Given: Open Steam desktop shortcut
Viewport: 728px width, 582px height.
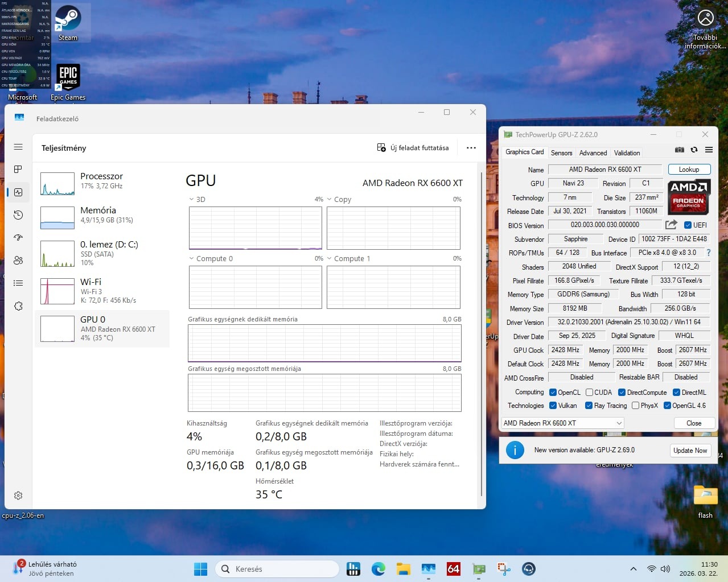Looking at the screenshot, I should [68, 23].
